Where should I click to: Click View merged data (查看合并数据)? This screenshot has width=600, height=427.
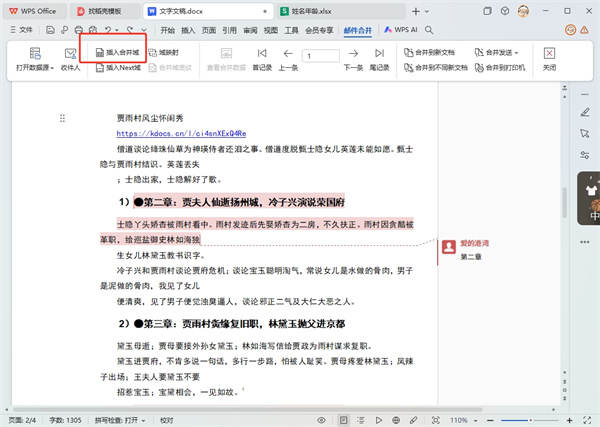coord(226,59)
